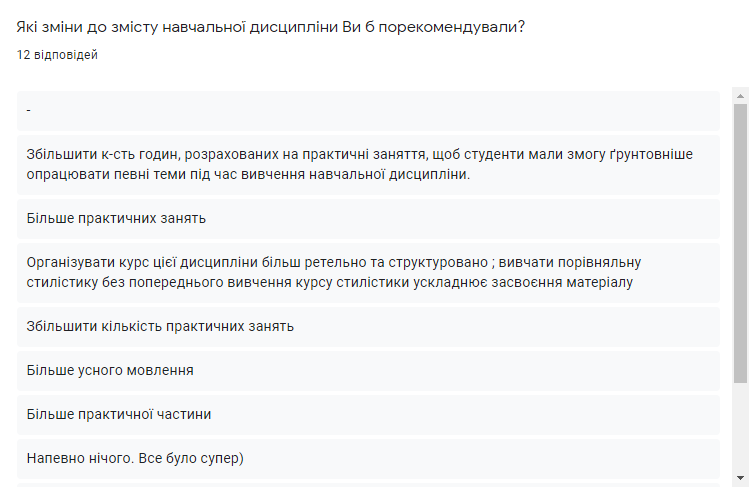Click the "12 відповідей" response count
Viewport: 753px width, 487px height.
57,55
